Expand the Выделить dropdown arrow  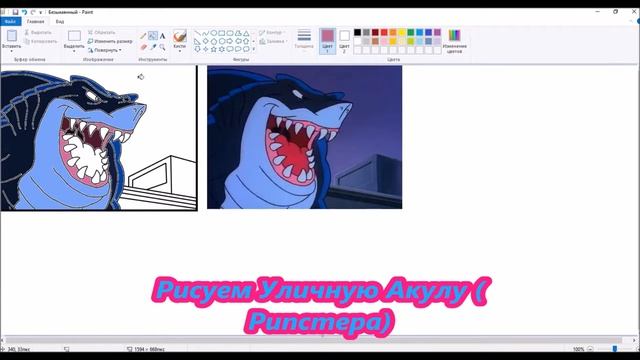click(x=74, y=51)
